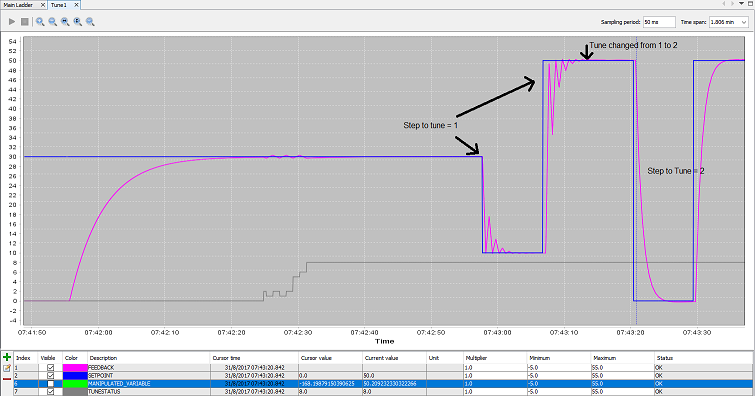Remove selected trace with red minus icon

point(7,379)
